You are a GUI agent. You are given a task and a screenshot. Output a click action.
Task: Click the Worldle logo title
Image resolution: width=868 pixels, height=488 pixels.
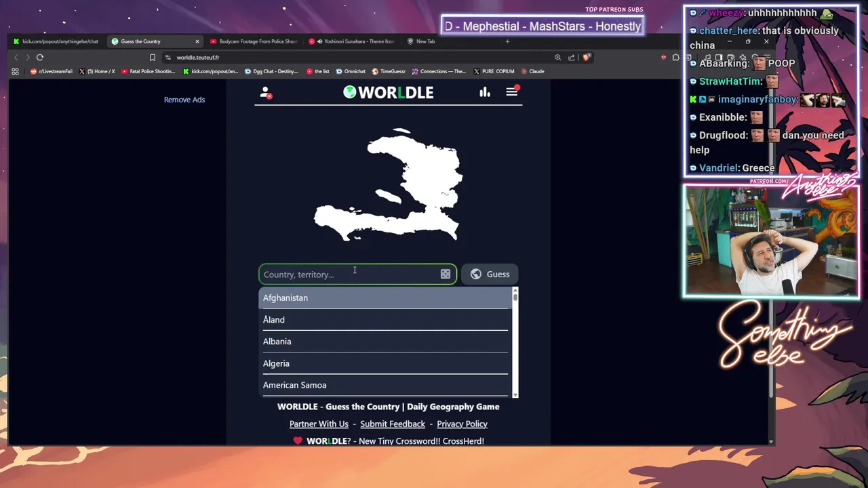388,92
